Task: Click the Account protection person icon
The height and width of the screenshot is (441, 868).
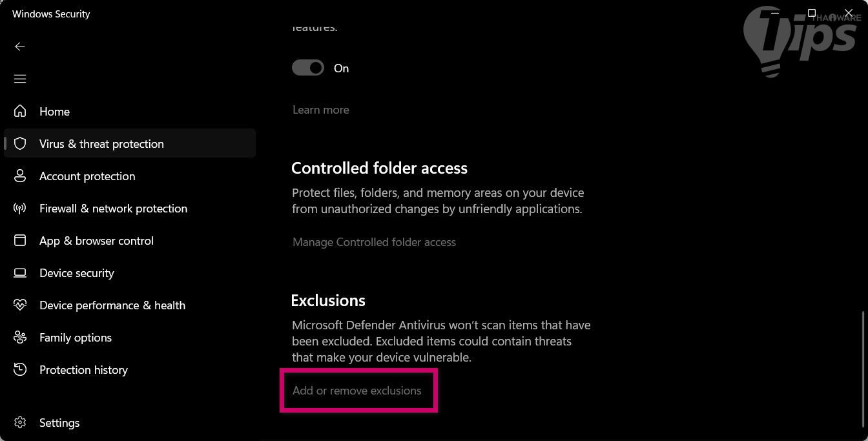Action: [20, 176]
